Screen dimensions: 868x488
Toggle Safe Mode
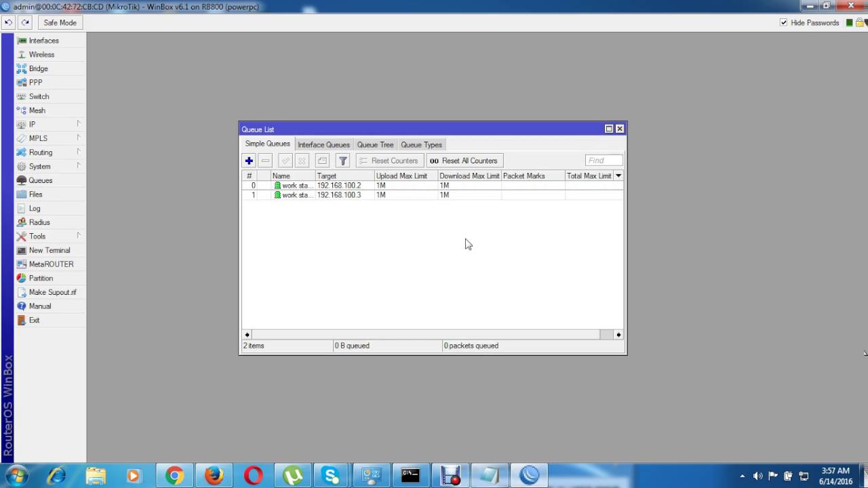coord(60,22)
